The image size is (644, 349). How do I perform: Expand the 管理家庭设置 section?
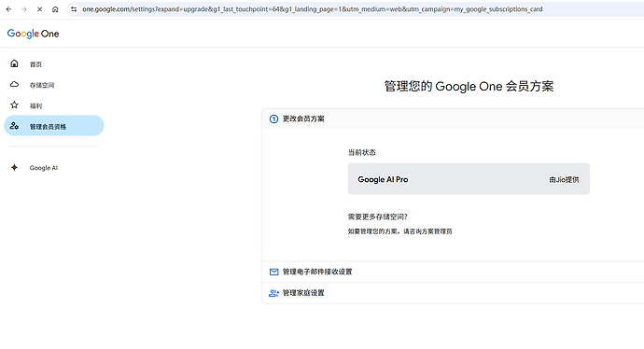tap(453, 293)
